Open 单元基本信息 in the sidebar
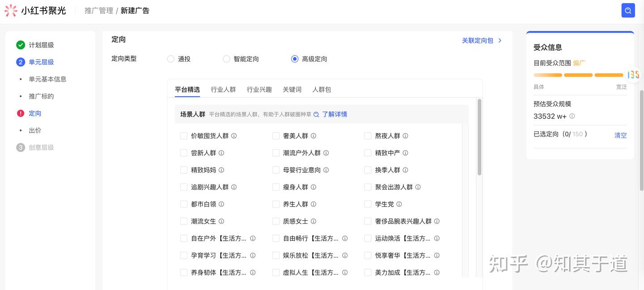The width and height of the screenshot is (644, 290). click(x=47, y=79)
